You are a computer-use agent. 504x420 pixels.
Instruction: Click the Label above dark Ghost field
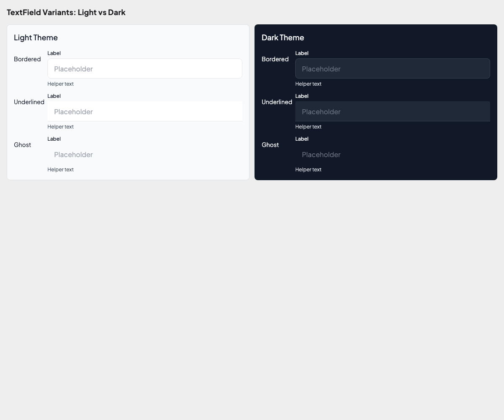pyautogui.click(x=302, y=139)
